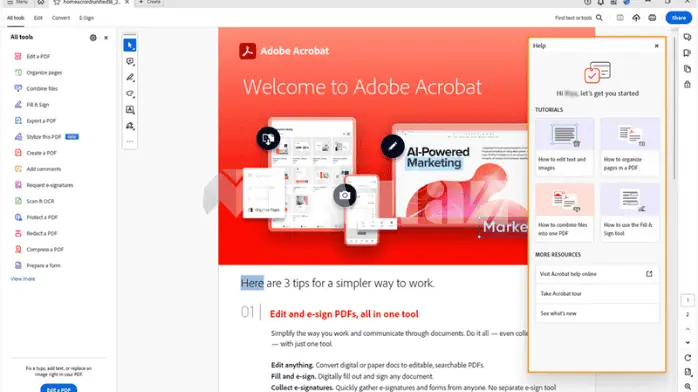Show more quick toolbar options

point(130,141)
